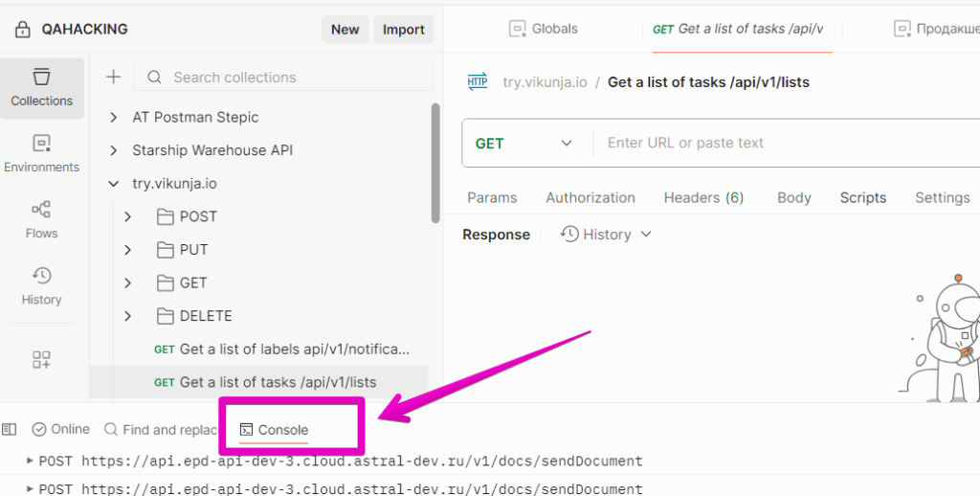
Task: Toggle the sidebar layout icon in status bar
Action: tap(10, 429)
